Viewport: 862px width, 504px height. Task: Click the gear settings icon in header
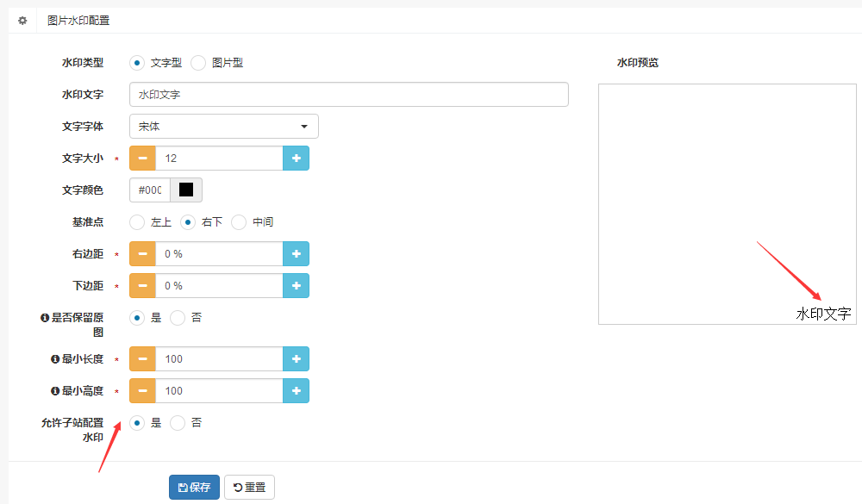tap(22, 20)
